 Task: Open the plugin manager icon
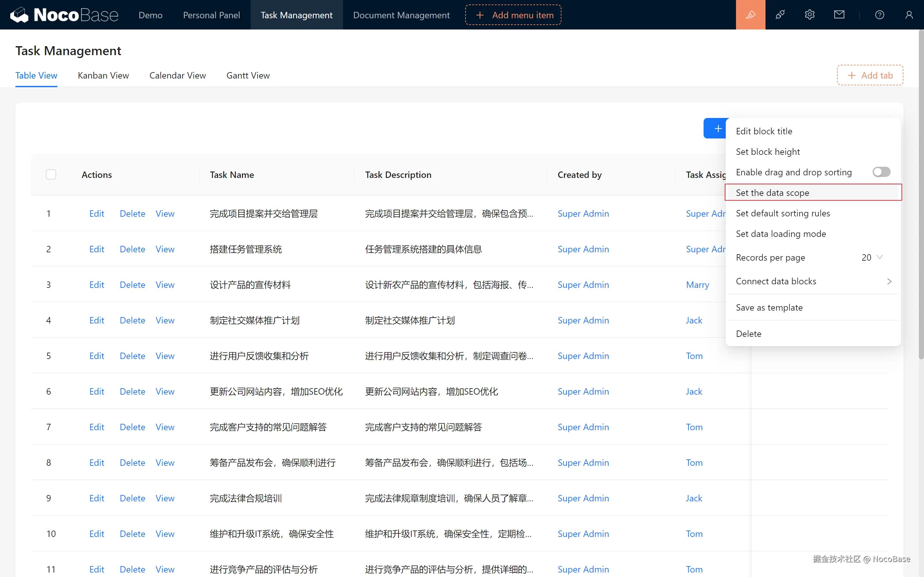pyautogui.click(x=780, y=15)
